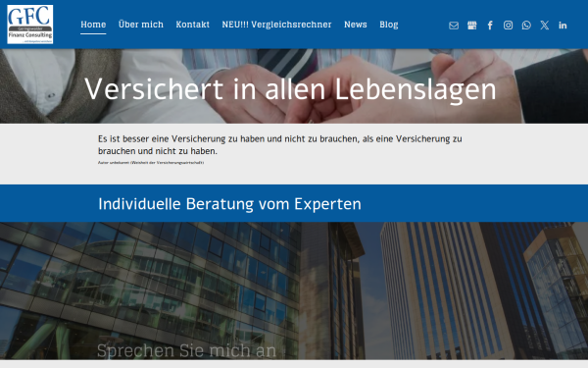Visit the Facebook page icon

coord(490,26)
